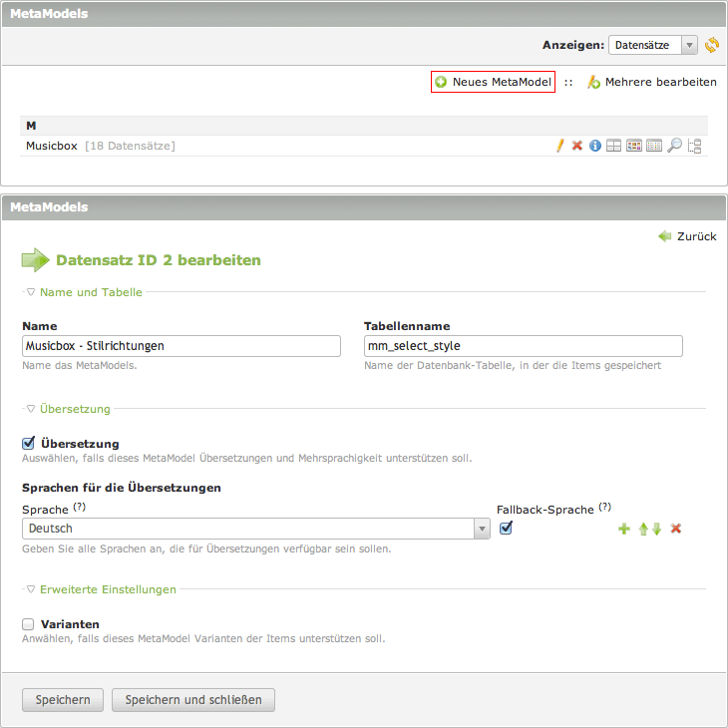The width and height of the screenshot is (728, 728).
Task: Delete Musicbox with the red X icon
Action: pyautogui.click(x=576, y=146)
